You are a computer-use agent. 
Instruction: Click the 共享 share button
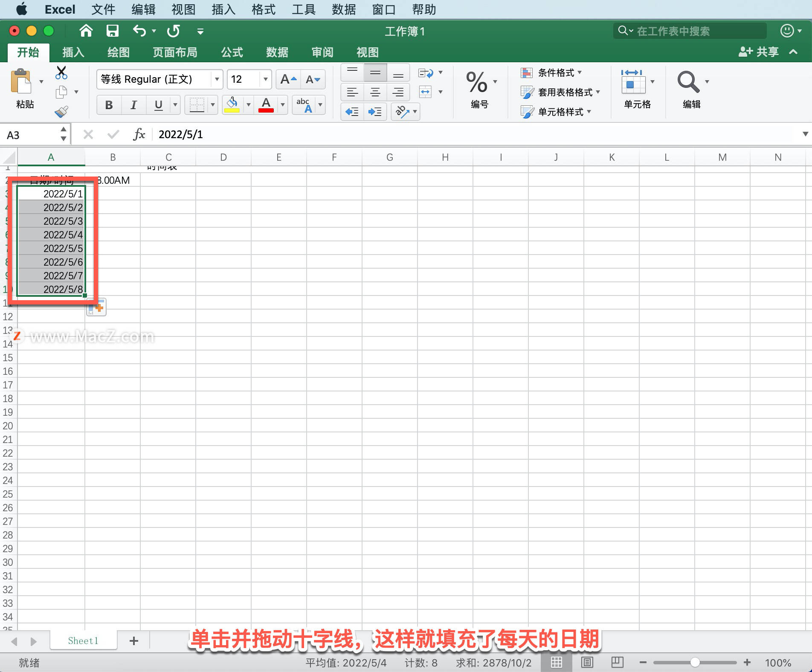pos(760,52)
